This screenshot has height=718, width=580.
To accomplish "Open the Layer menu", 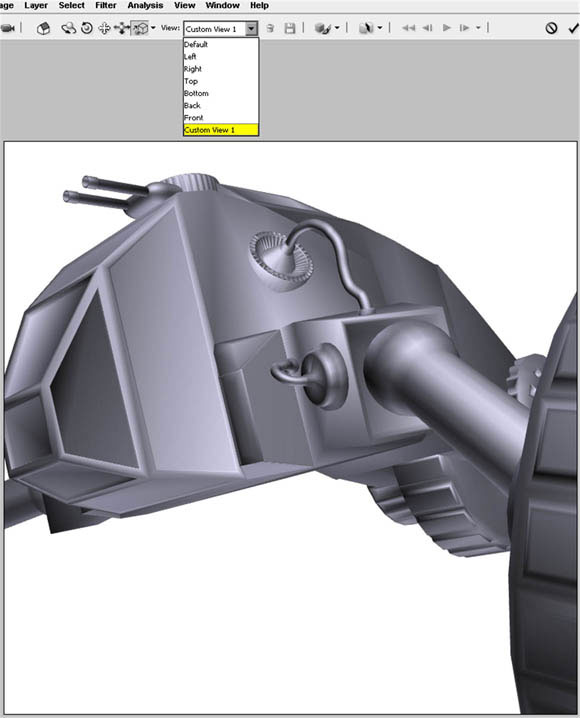I will [x=36, y=5].
